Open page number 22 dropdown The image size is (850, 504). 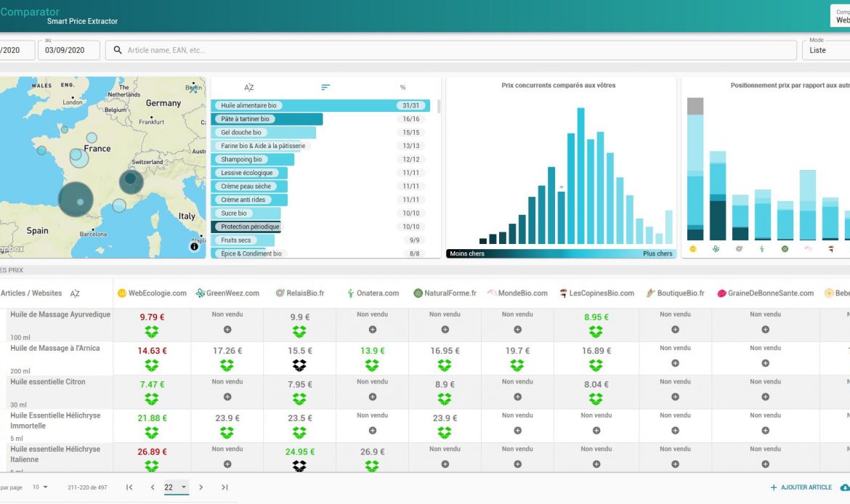pyautogui.click(x=177, y=487)
